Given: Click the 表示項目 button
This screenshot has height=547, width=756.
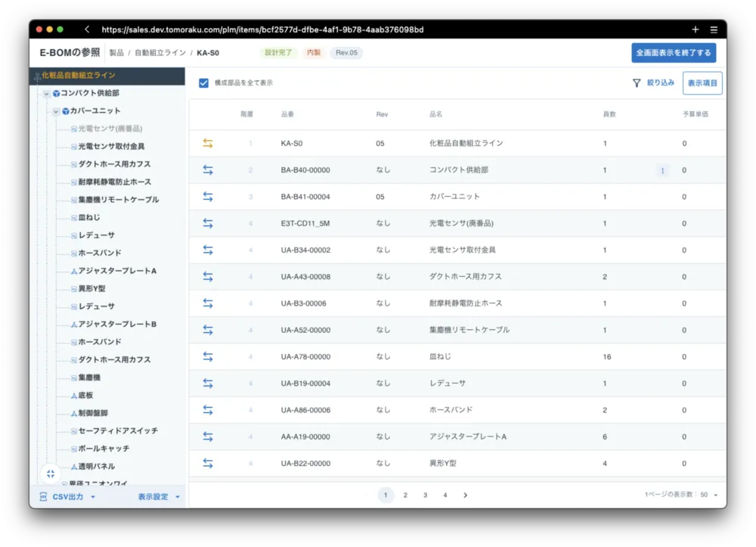Looking at the screenshot, I should click(702, 83).
